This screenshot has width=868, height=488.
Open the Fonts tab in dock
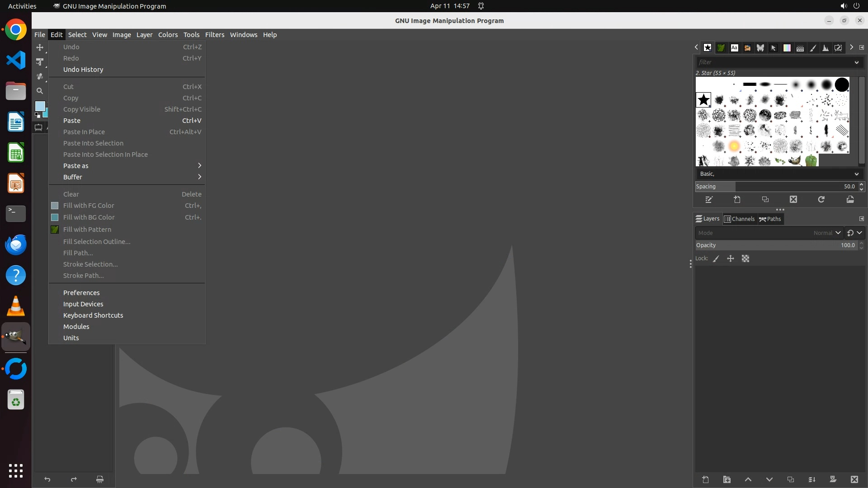734,48
